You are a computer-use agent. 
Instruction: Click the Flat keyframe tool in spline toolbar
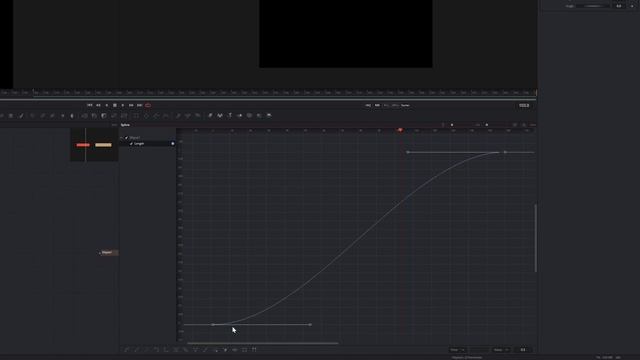136,350
